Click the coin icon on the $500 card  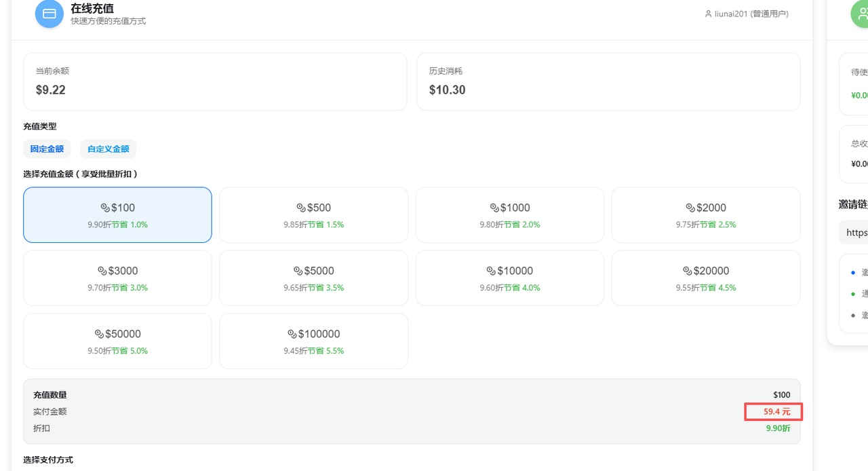click(301, 208)
